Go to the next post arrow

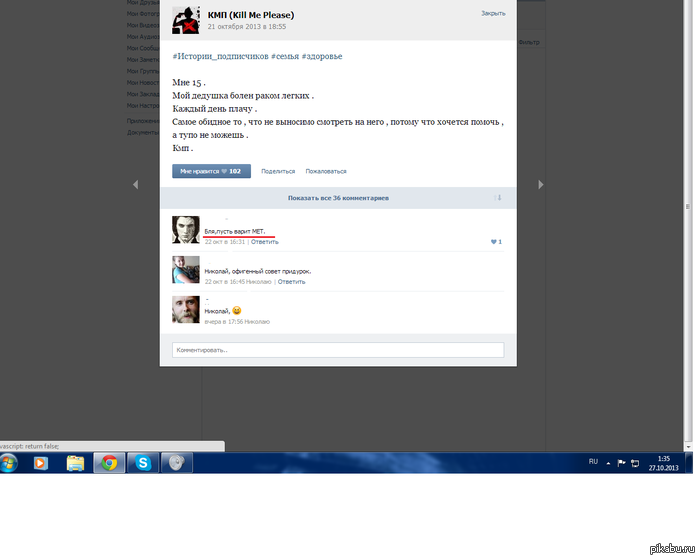tap(541, 184)
